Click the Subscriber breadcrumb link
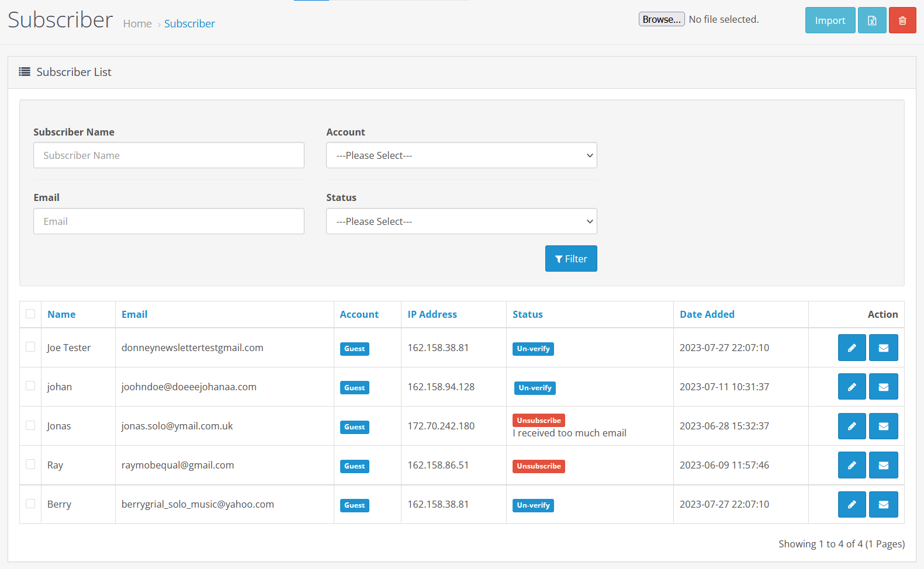924x569 pixels. coord(189,24)
